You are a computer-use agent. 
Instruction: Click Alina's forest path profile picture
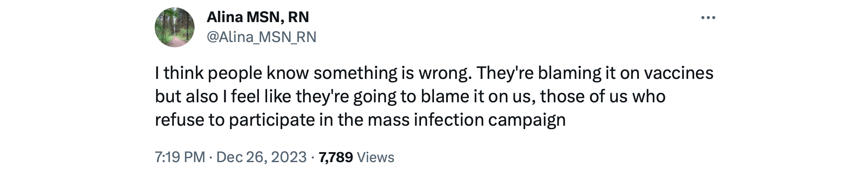coord(175,27)
